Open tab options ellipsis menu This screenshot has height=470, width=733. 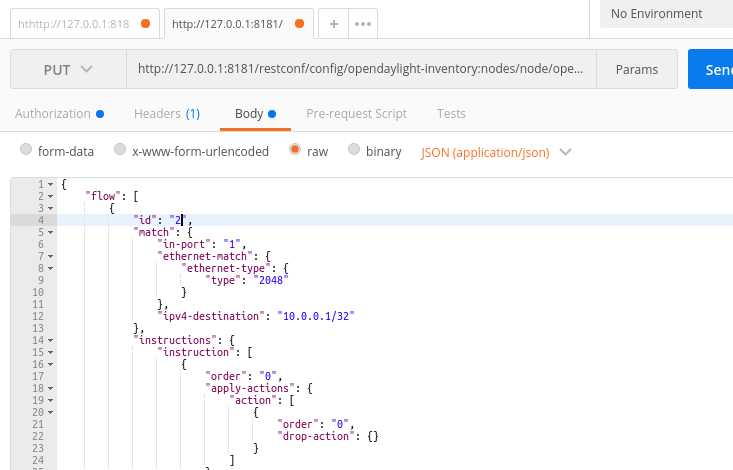(363, 24)
